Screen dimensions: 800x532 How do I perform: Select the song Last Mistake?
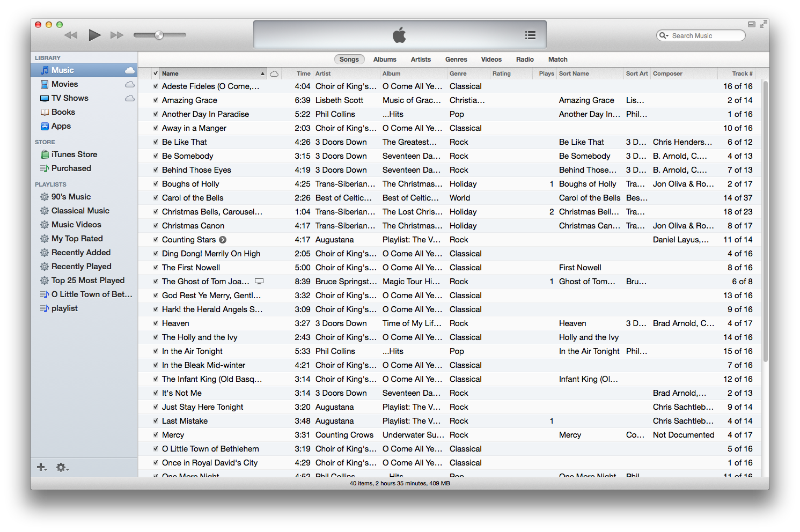pyautogui.click(x=450, y=421)
